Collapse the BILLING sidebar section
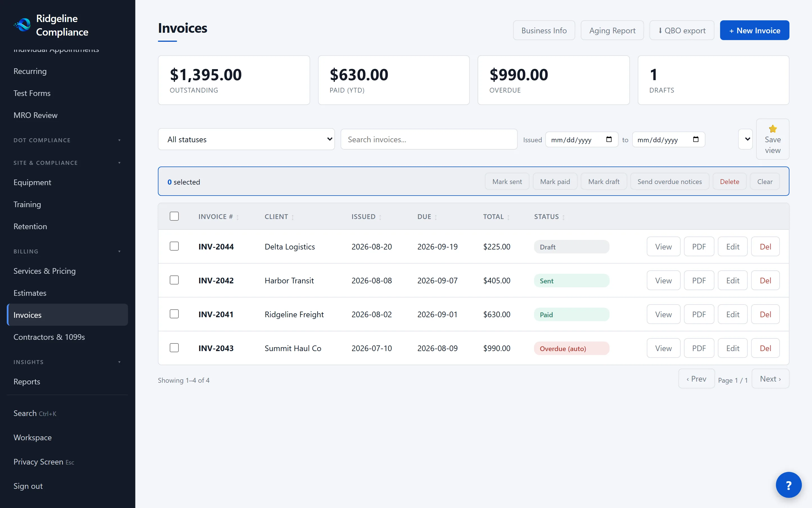This screenshot has width=812, height=508. coord(67,251)
